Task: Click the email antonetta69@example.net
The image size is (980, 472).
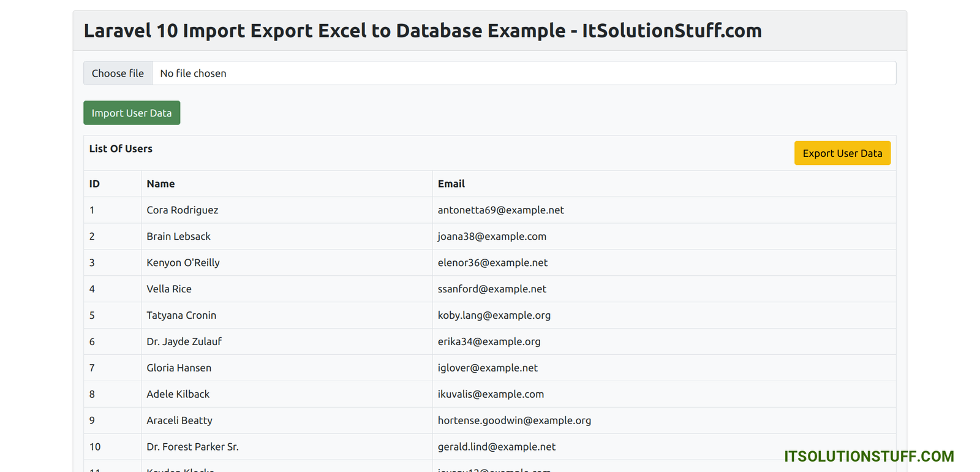Action: click(500, 210)
